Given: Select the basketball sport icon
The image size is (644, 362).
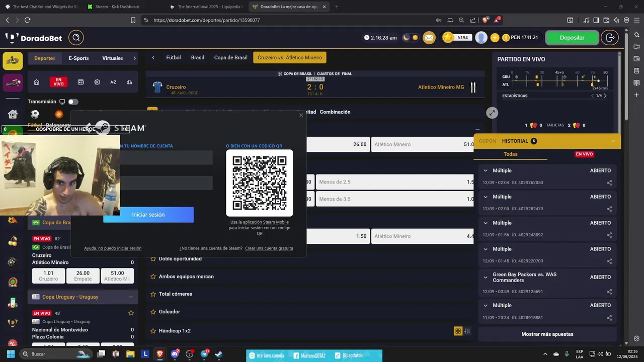Looking at the screenshot, I should (x=59, y=114).
